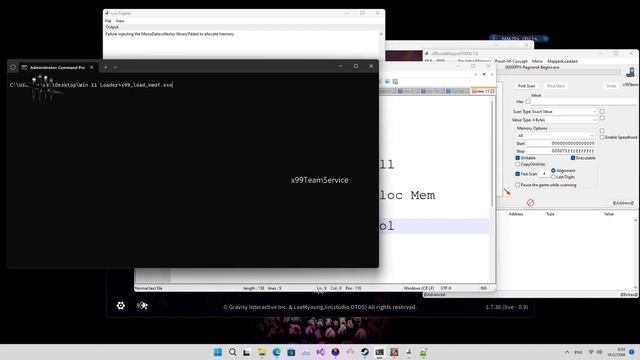Open the dark round orb icon on taskbar

335,352
